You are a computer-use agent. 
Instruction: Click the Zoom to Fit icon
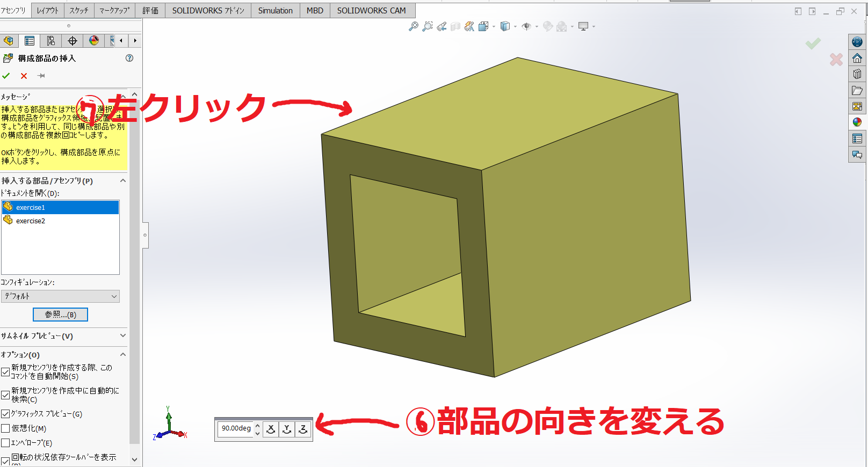pyautogui.click(x=413, y=26)
